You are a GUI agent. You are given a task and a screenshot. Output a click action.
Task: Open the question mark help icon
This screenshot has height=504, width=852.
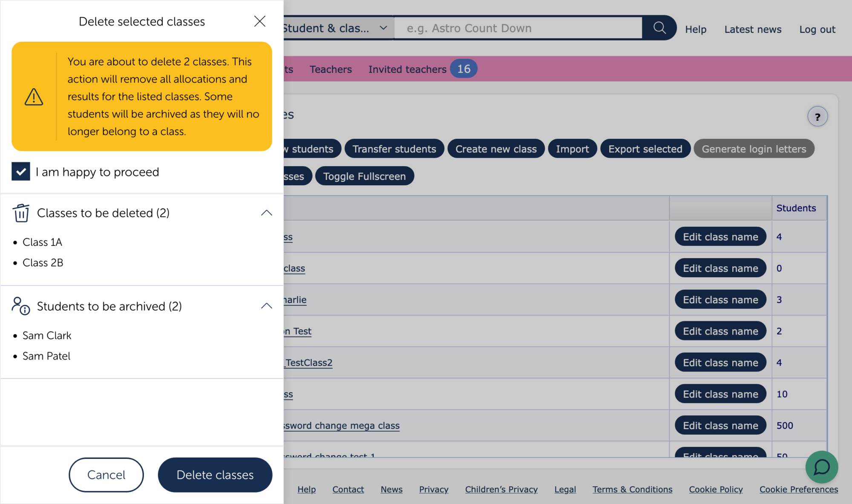pyautogui.click(x=817, y=117)
